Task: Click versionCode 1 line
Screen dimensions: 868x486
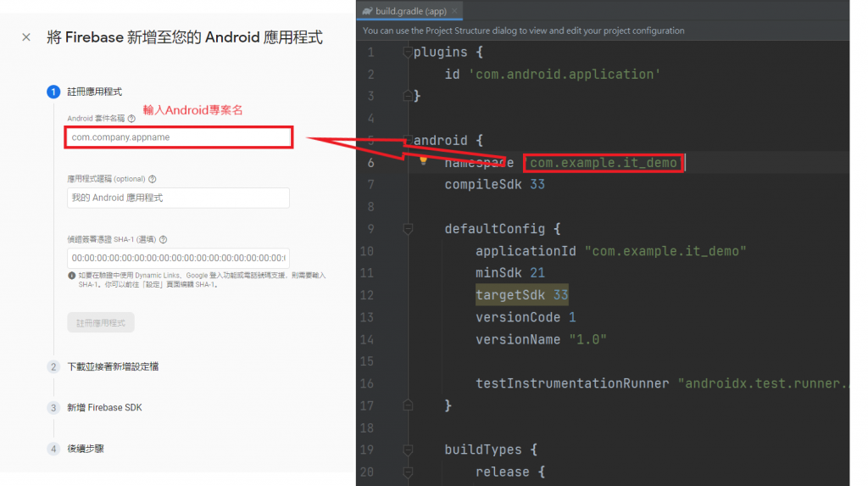Action: pos(526,317)
